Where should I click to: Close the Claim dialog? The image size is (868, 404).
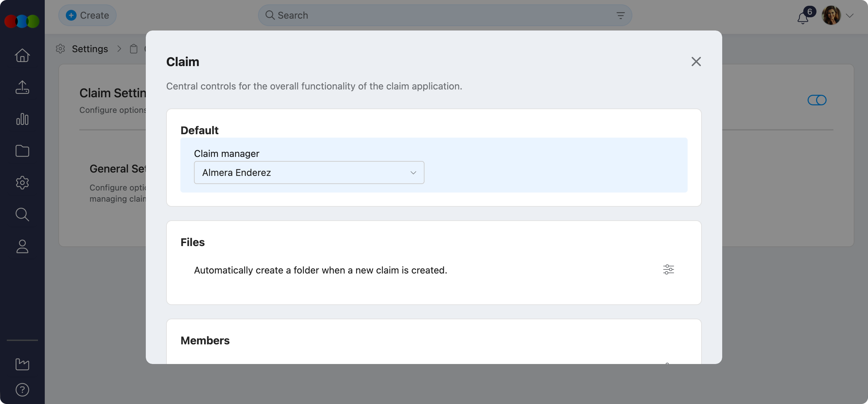click(x=695, y=61)
